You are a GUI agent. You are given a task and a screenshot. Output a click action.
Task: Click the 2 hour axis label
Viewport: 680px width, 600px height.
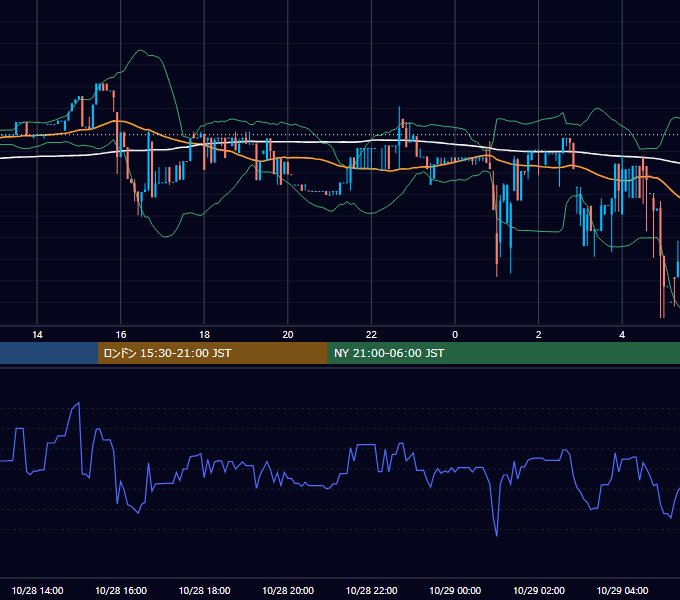point(539,335)
